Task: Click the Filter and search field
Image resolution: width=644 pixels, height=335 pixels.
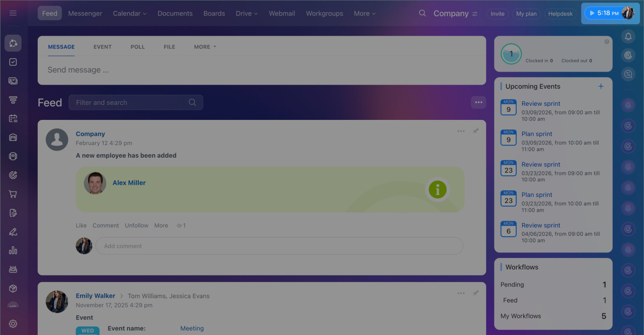Action: 131,102
